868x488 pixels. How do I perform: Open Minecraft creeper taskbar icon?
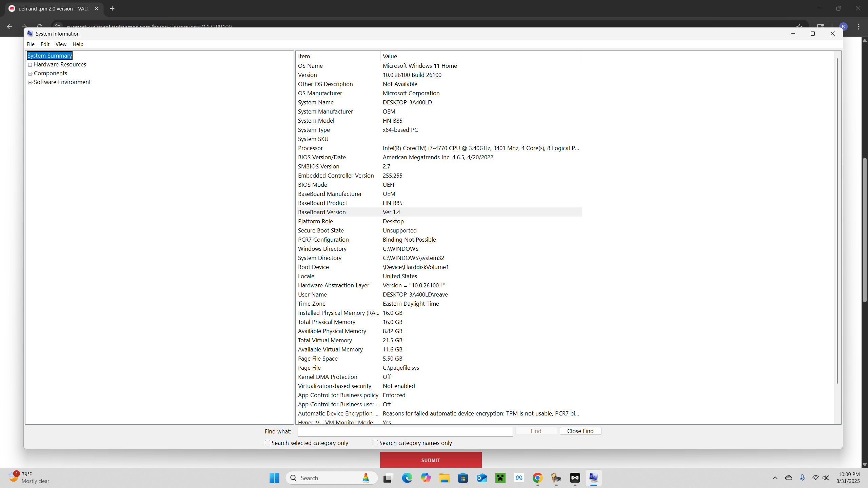(x=500, y=478)
